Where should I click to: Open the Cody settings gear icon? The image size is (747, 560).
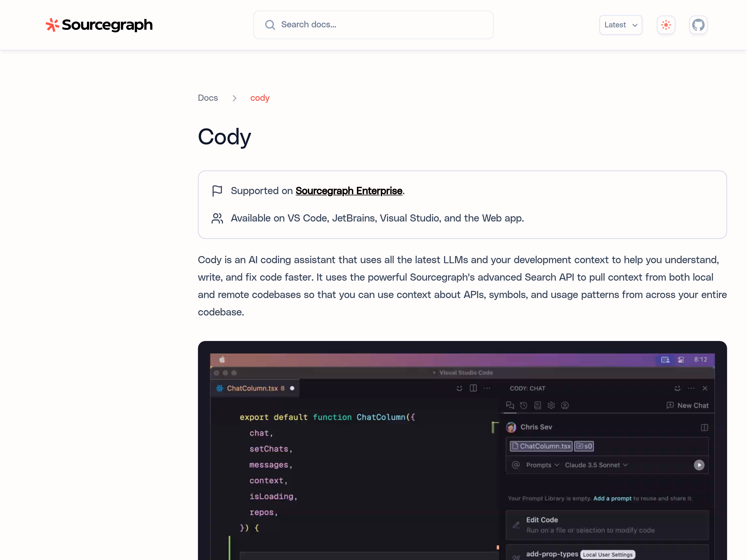tap(551, 405)
